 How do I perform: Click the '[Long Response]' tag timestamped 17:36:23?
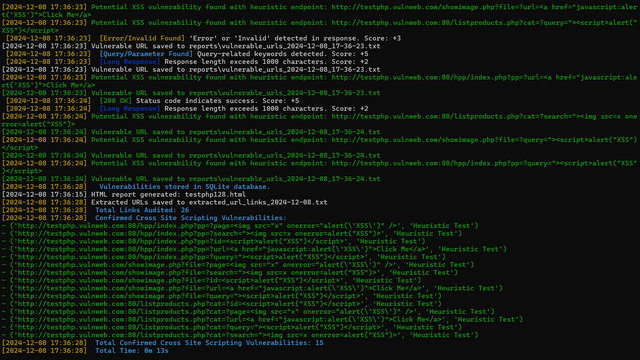(130, 62)
